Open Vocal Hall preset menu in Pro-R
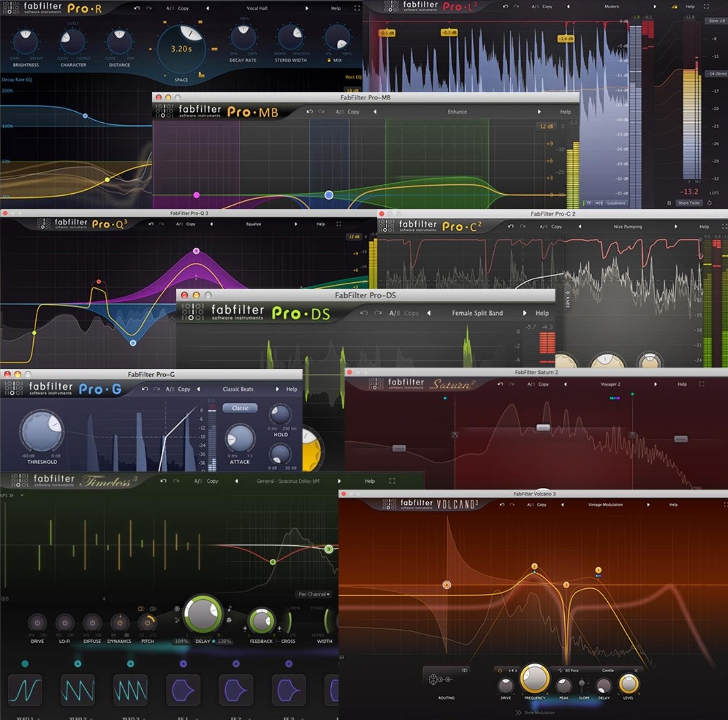 [x=257, y=8]
